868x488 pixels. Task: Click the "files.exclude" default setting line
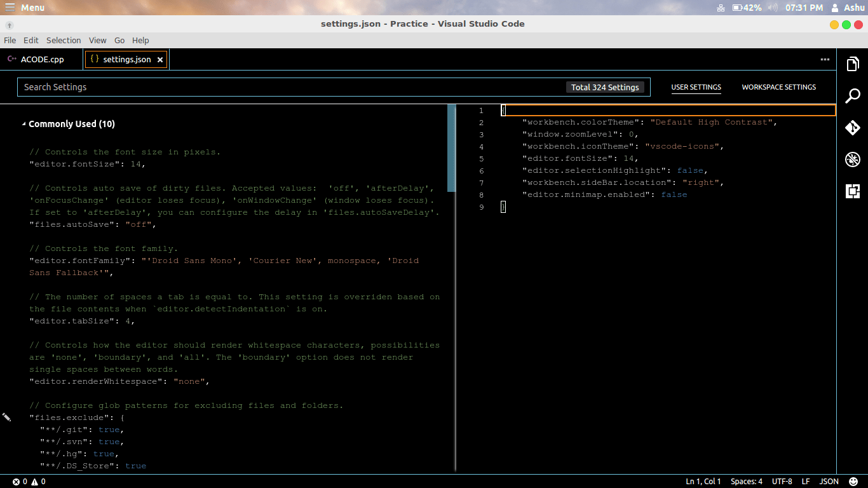[77, 417]
